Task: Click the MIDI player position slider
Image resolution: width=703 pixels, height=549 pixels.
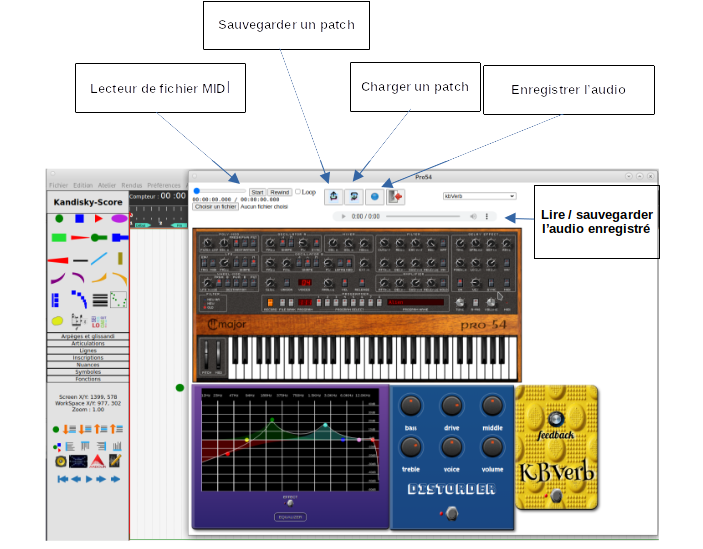Action: [219, 191]
